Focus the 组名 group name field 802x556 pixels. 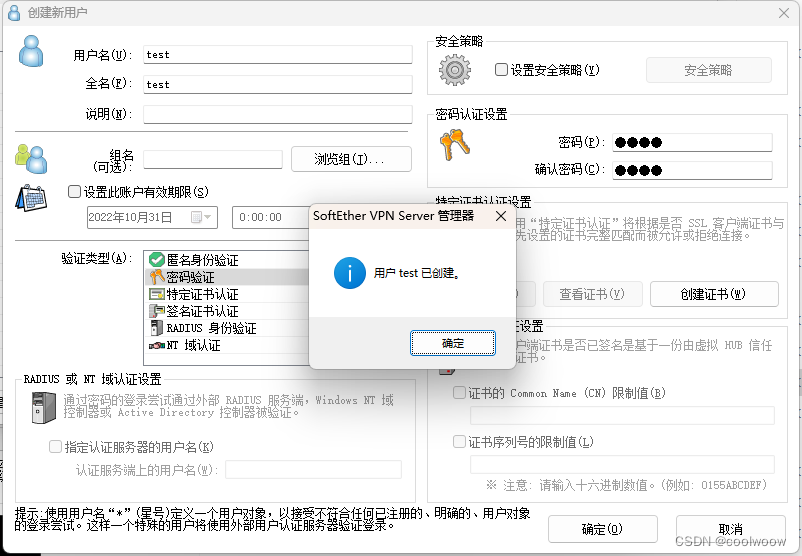(x=213, y=159)
